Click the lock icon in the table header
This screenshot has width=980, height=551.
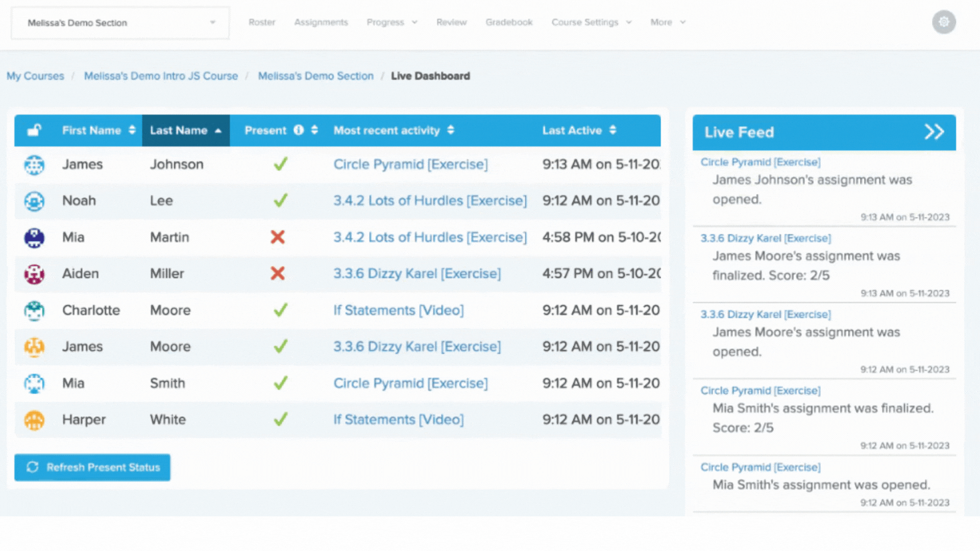34,131
